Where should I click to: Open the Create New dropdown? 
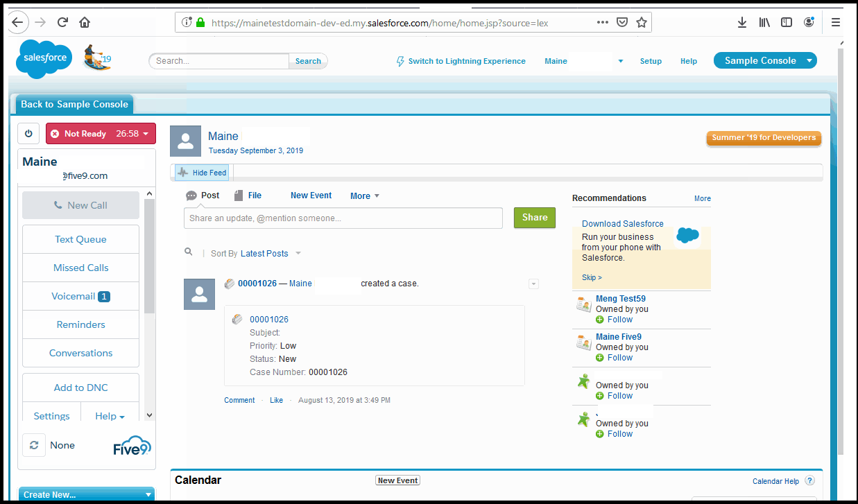86,494
